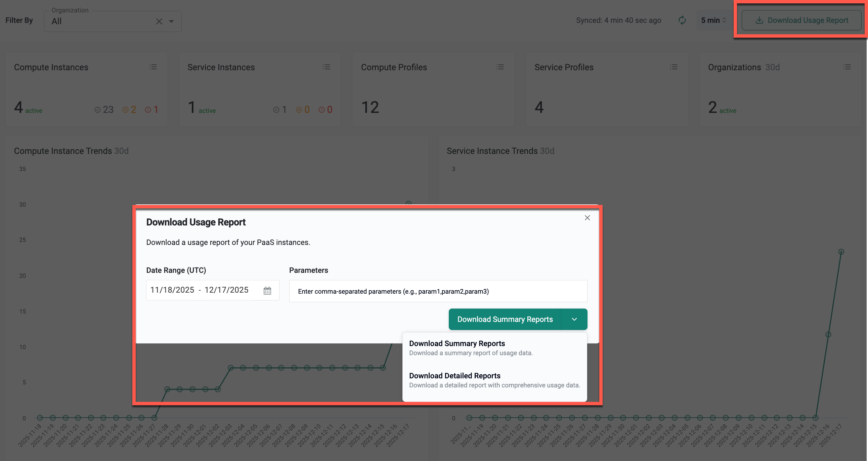Image resolution: width=868 pixels, height=461 pixels.
Task: Click Download Usage Report header button
Action: click(x=801, y=20)
